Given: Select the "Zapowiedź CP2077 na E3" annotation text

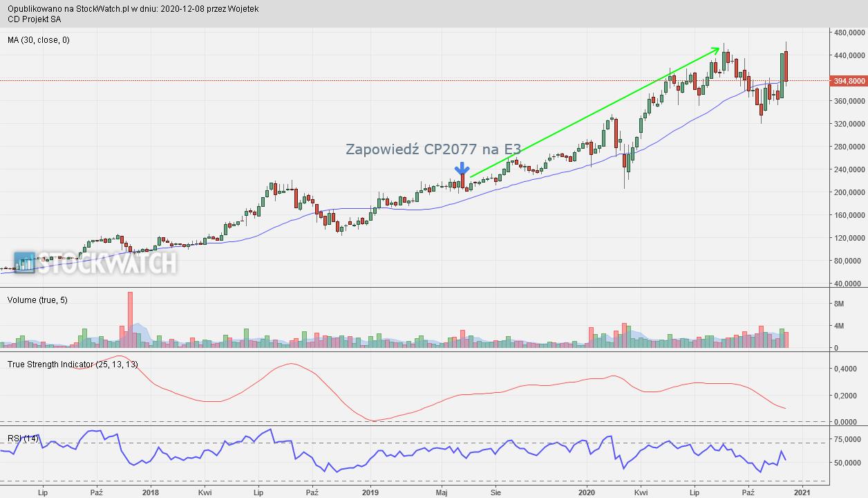Looking at the screenshot, I should tap(433, 149).
